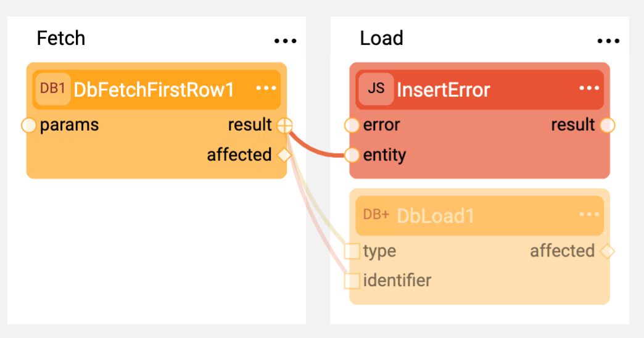The image size is (644, 338).
Task: Open the Load panel options menu
Action: click(x=608, y=41)
